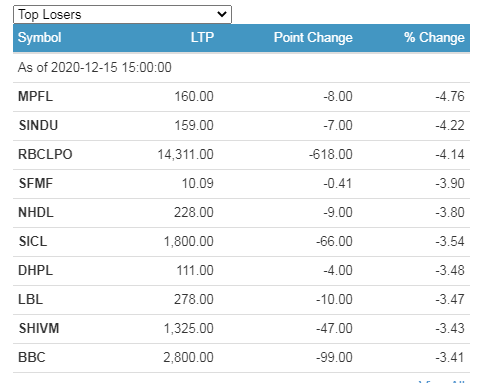Open the Top Losers dropdown
Screen dimensions: 491x383
[x=122, y=14]
